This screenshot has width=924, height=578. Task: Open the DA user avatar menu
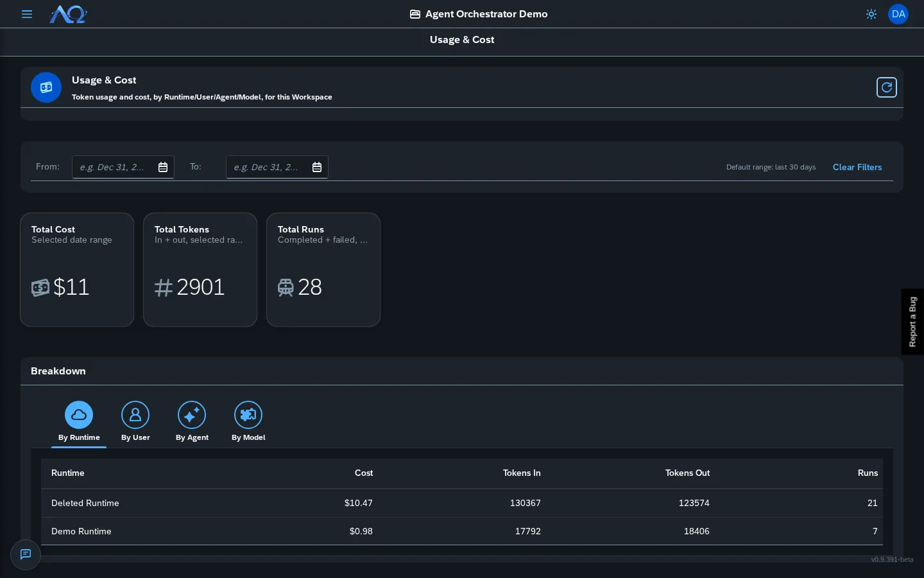(898, 14)
